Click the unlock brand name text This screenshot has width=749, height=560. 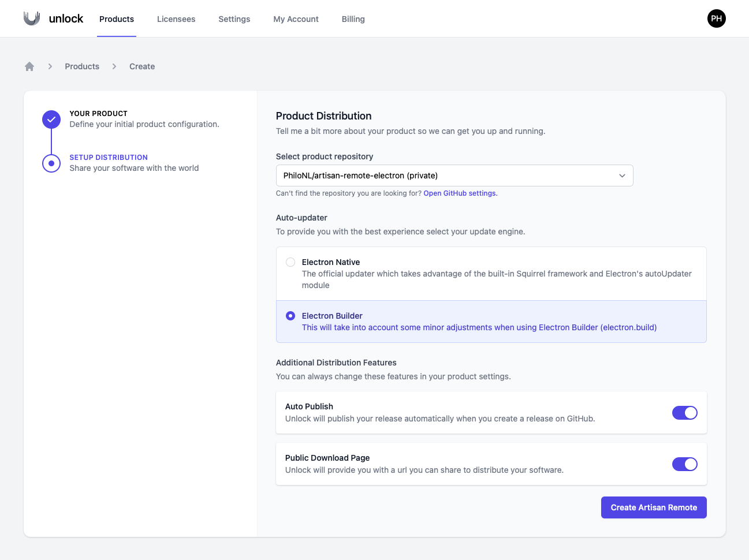click(66, 18)
